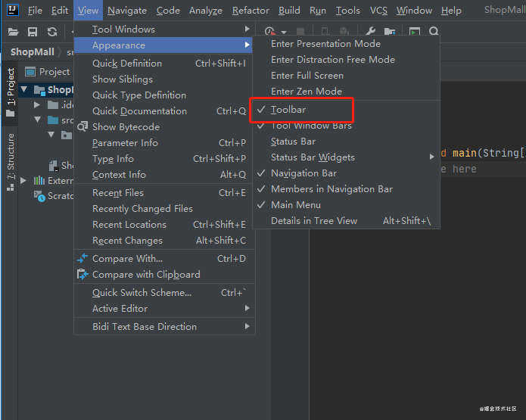Select Recent Files from View menu

118,193
